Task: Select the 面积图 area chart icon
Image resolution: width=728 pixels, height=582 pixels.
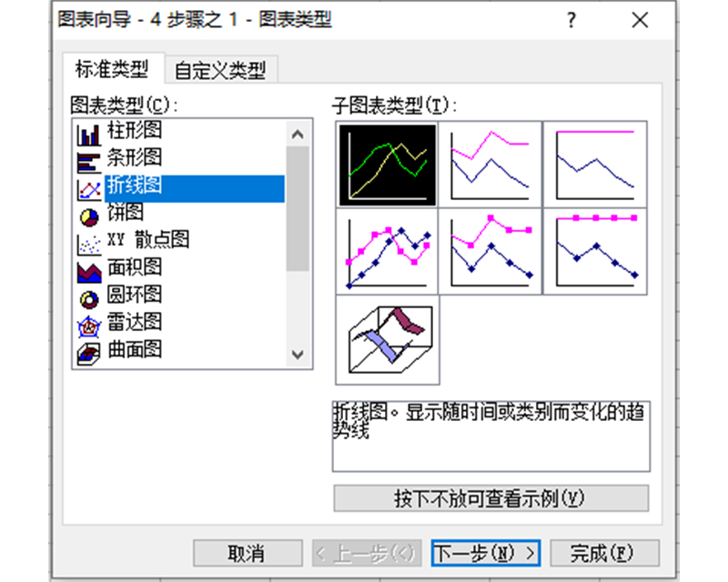Action: 88,273
